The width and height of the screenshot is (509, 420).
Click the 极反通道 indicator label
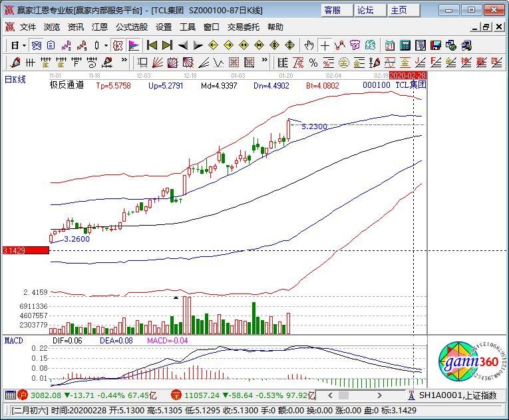(67, 85)
